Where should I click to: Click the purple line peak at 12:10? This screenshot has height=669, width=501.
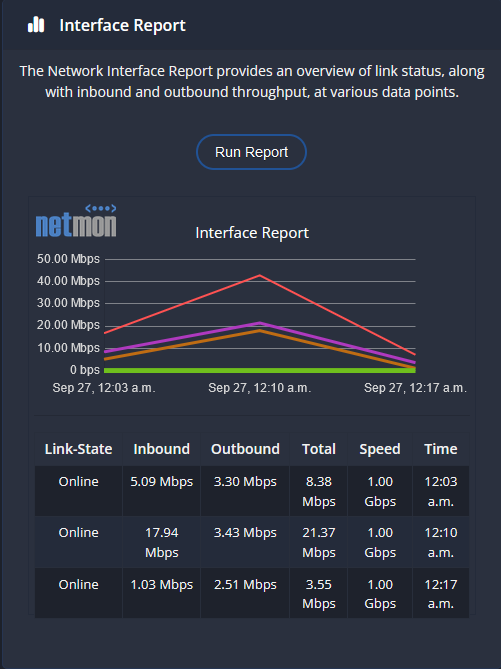point(260,323)
